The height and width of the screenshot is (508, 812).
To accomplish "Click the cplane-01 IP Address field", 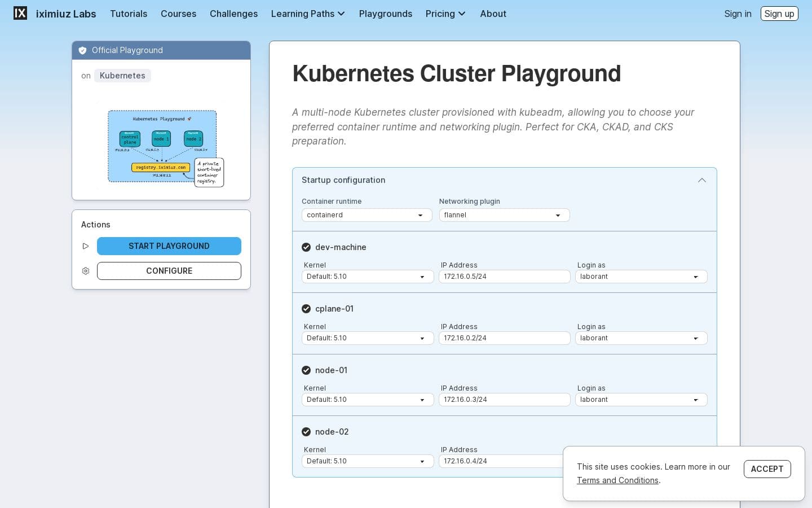I will point(505,338).
